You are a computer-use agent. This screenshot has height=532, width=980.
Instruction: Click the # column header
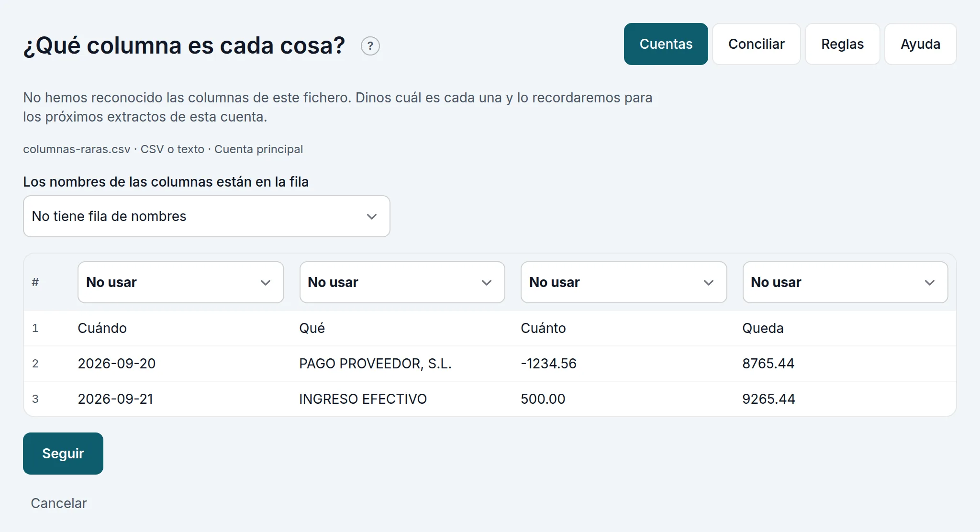pyautogui.click(x=35, y=282)
